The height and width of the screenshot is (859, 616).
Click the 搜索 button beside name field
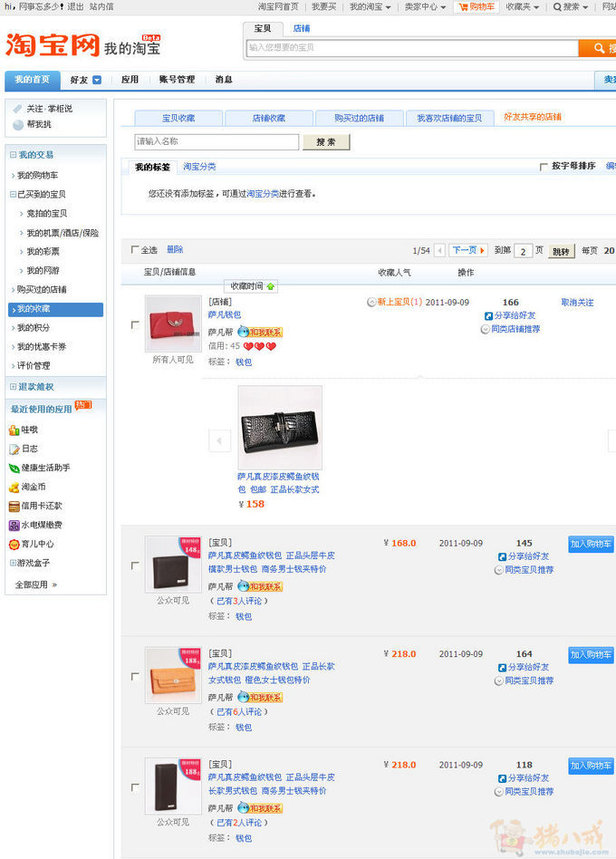point(326,142)
